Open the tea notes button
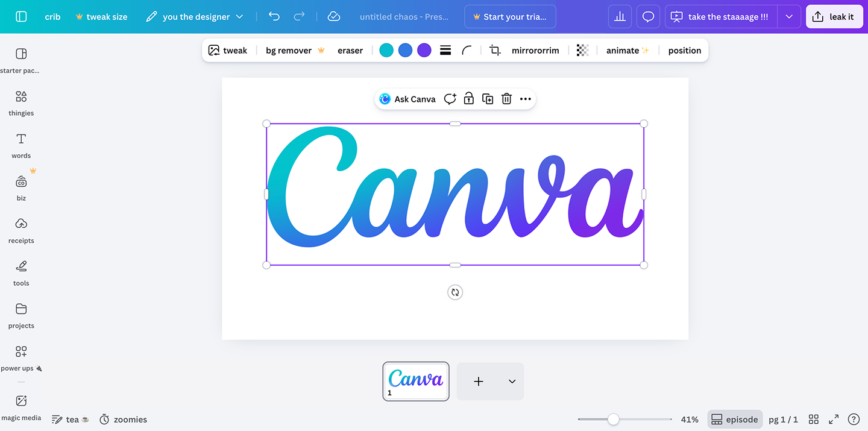 coord(70,420)
